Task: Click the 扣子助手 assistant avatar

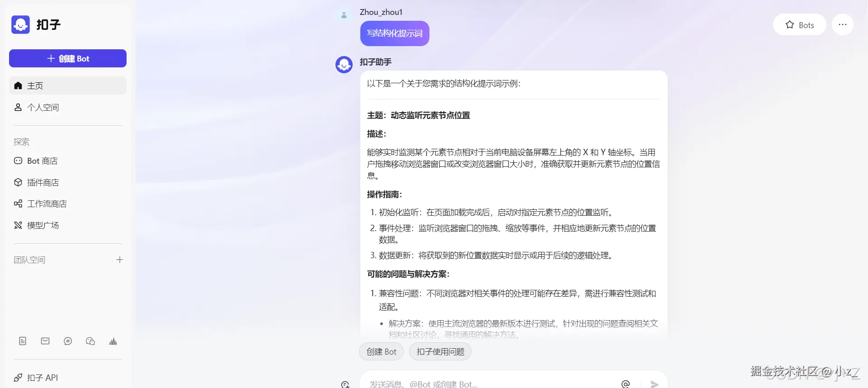Action: [x=344, y=65]
